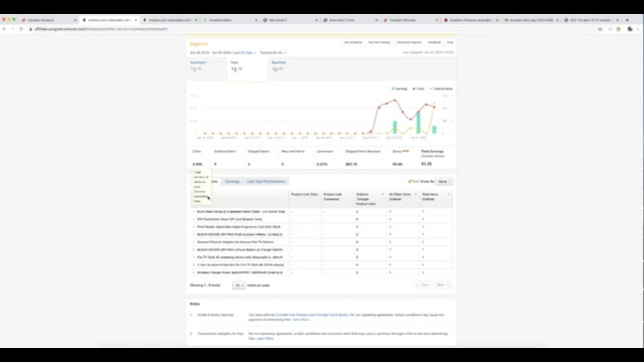Screen dimensions: 644x362
Task: Click the Total Earnings value $3.28
Action: tap(427, 164)
